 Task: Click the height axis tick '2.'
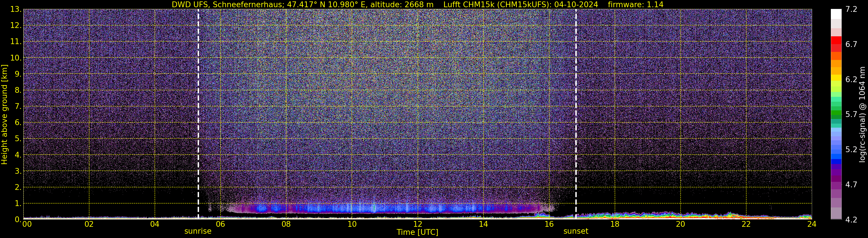18,188
